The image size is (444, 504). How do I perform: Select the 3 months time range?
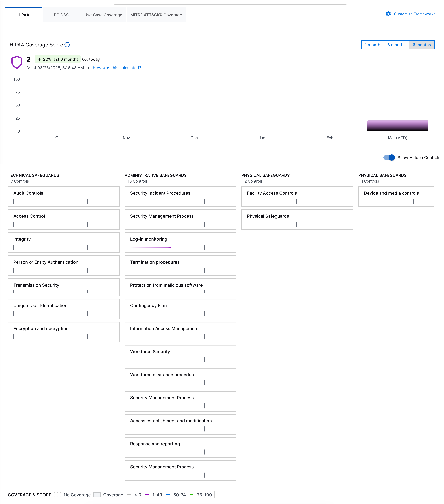pyautogui.click(x=396, y=45)
